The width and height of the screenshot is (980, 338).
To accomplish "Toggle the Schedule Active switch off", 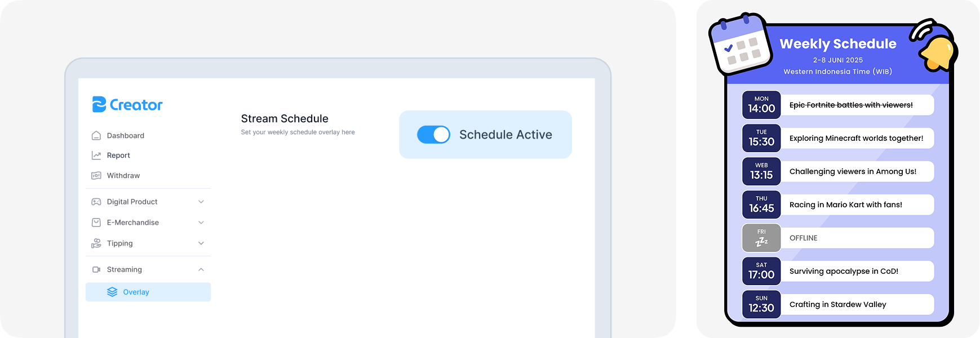I will (433, 135).
